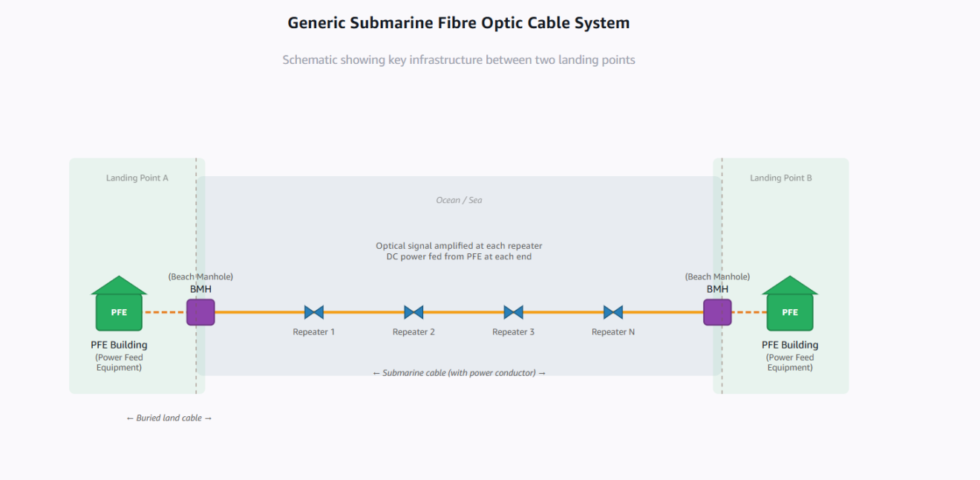This screenshot has width=980, height=480.
Task: Click the right '(Beach Manhole)' label
Action: pyautogui.click(x=717, y=277)
